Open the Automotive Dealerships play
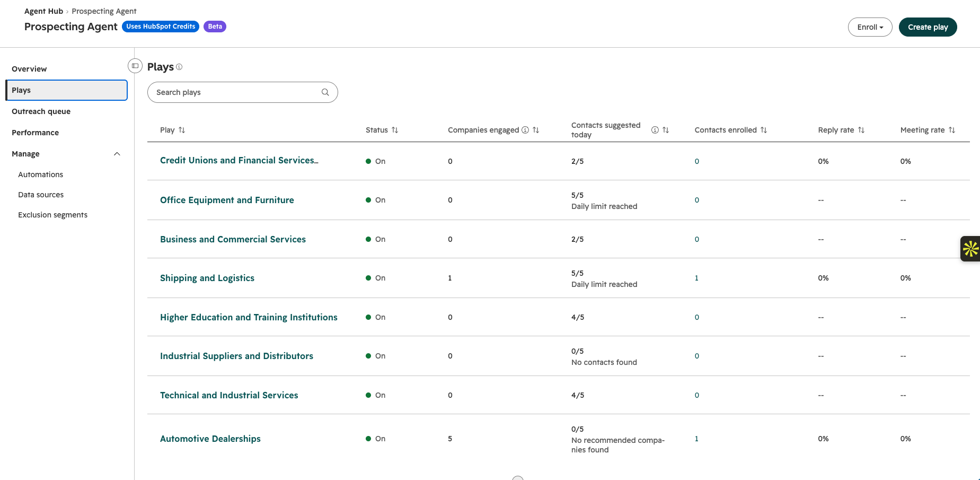 210,439
